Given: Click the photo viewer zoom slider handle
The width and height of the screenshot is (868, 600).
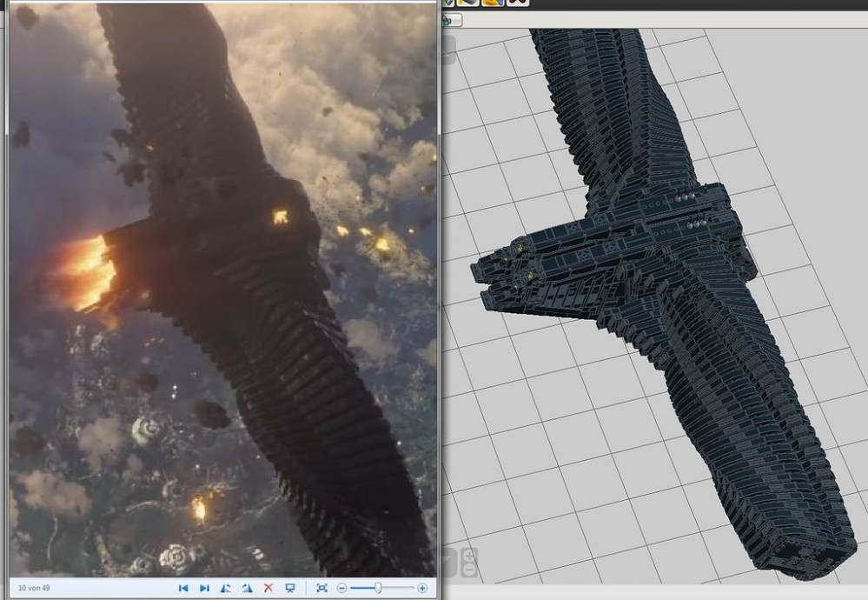Looking at the screenshot, I should point(378,588).
